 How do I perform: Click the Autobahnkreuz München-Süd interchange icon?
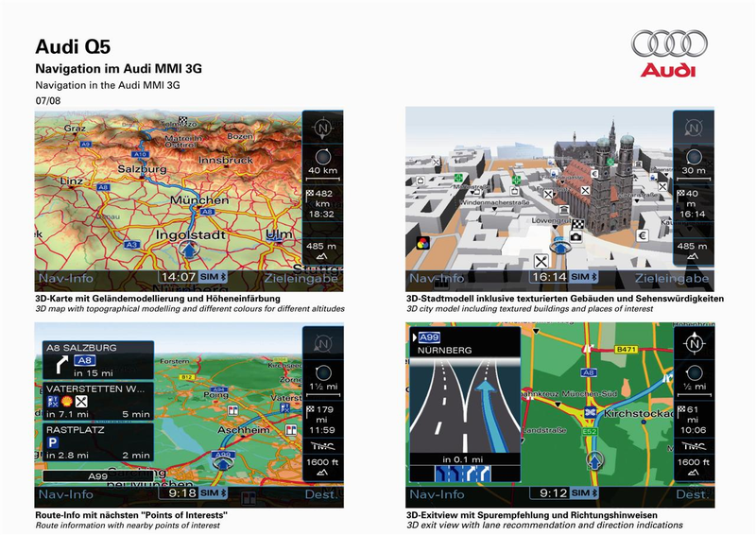coord(590,413)
